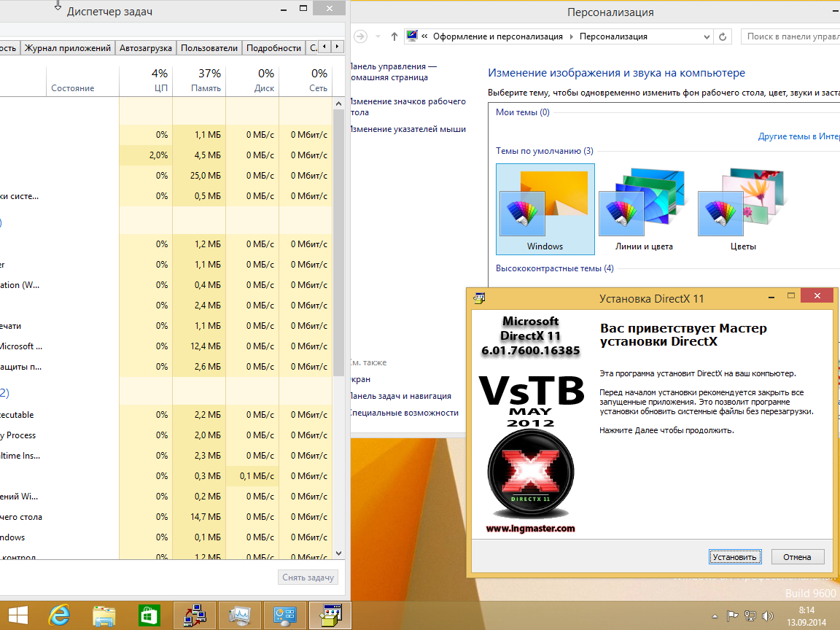Show hidden tray icons arrow
Viewport: 840px width, 630px height.
[x=715, y=617]
